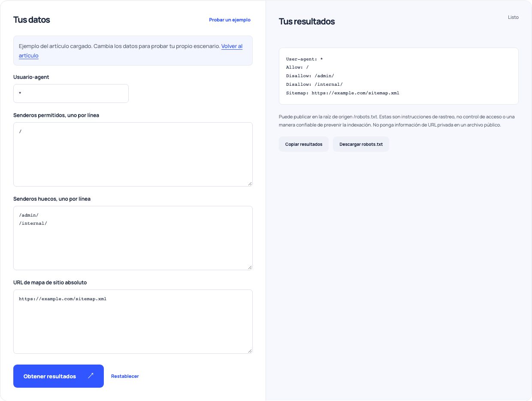Click the URL de mapa de sitio absoluto label

coord(50,283)
